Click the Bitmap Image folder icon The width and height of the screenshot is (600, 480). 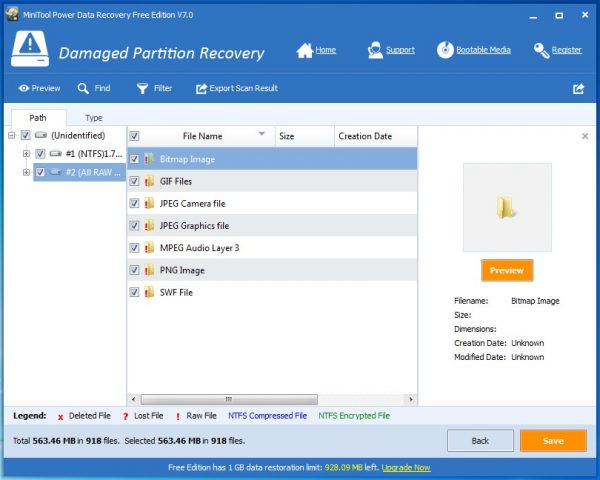tap(149, 159)
